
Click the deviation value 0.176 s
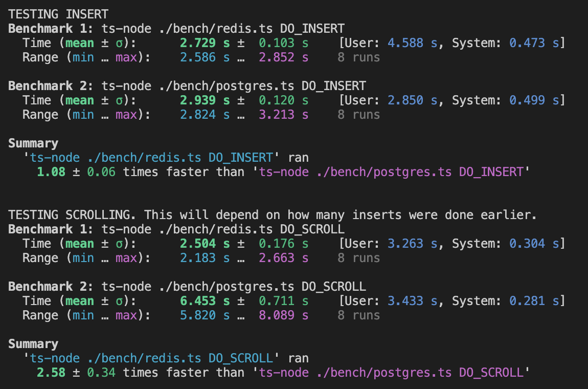pyautogui.click(x=283, y=244)
